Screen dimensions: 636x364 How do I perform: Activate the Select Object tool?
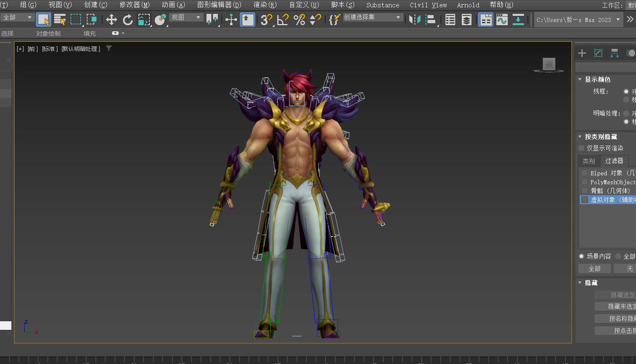[44, 20]
